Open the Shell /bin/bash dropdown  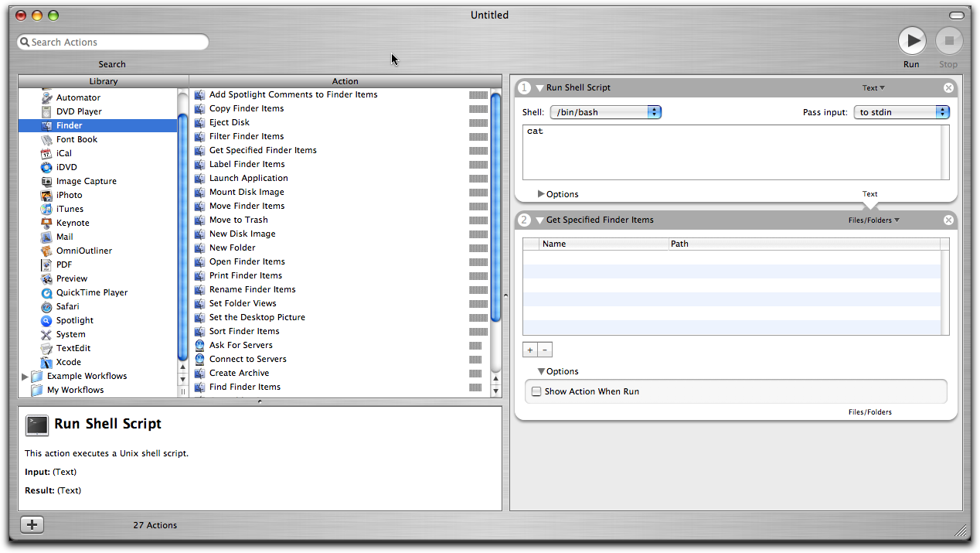[605, 112]
